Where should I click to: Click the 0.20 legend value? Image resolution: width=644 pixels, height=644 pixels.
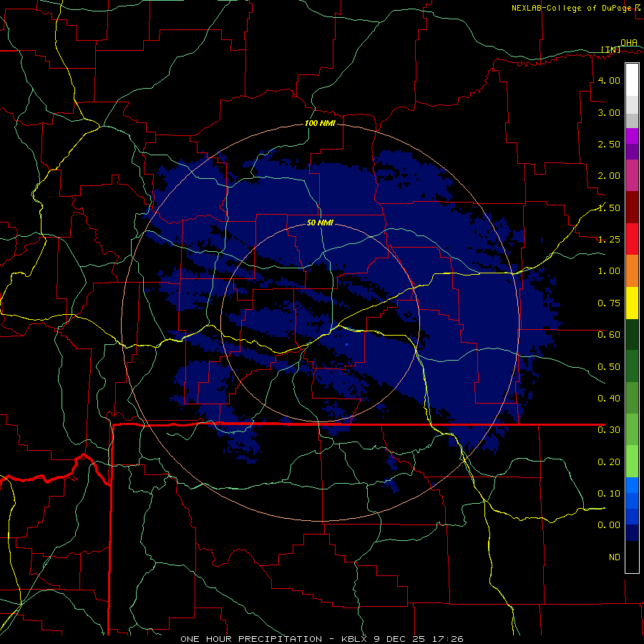[609, 462]
